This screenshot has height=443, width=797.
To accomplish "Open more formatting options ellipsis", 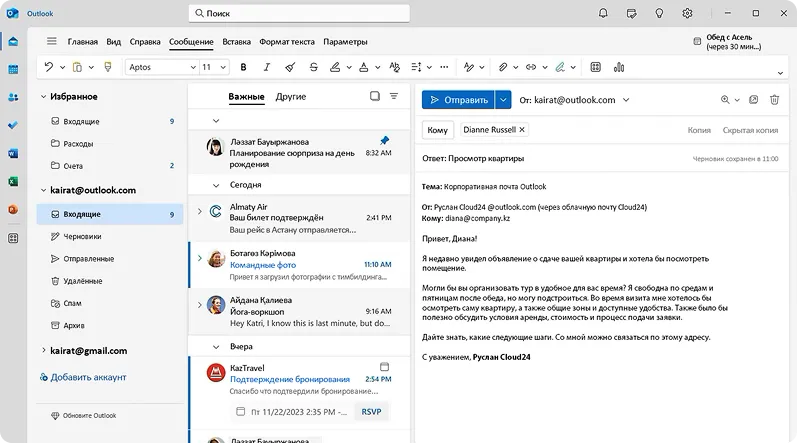I will click(x=444, y=67).
